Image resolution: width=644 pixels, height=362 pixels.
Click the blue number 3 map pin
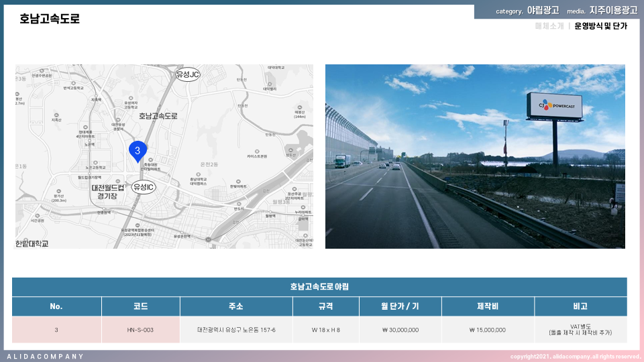pos(138,151)
